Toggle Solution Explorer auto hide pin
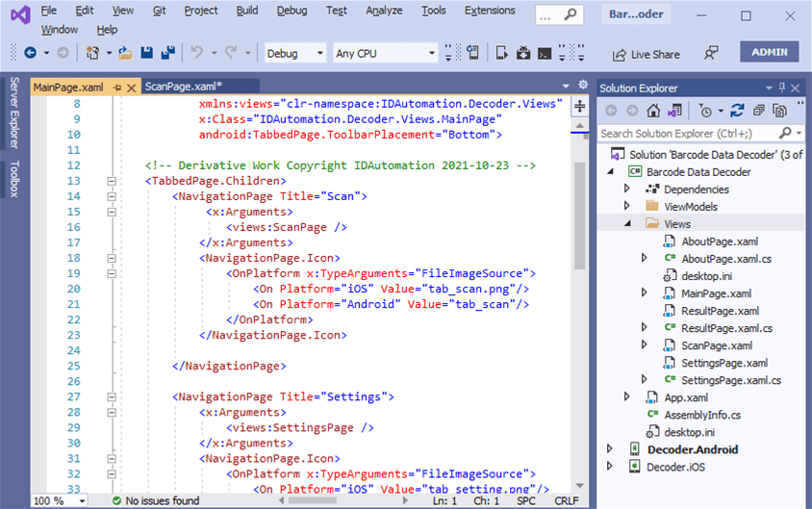The image size is (812, 509). tap(781, 88)
